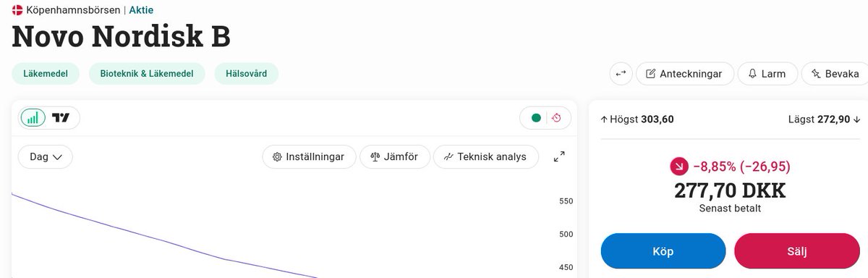Viewport: 868px width, 278px height.
Task: Click the red Sälj button
Action: click(797, 251)
